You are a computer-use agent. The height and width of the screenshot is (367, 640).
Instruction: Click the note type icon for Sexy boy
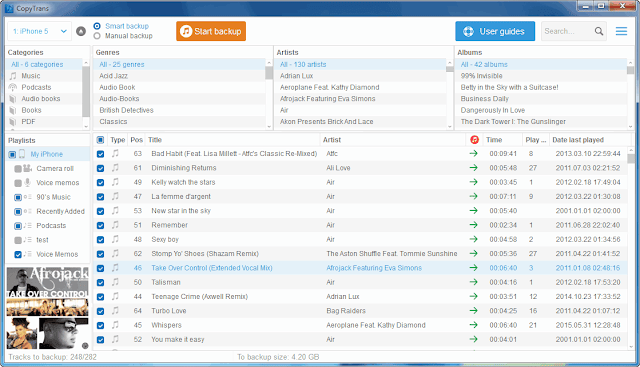click(116, 239)
